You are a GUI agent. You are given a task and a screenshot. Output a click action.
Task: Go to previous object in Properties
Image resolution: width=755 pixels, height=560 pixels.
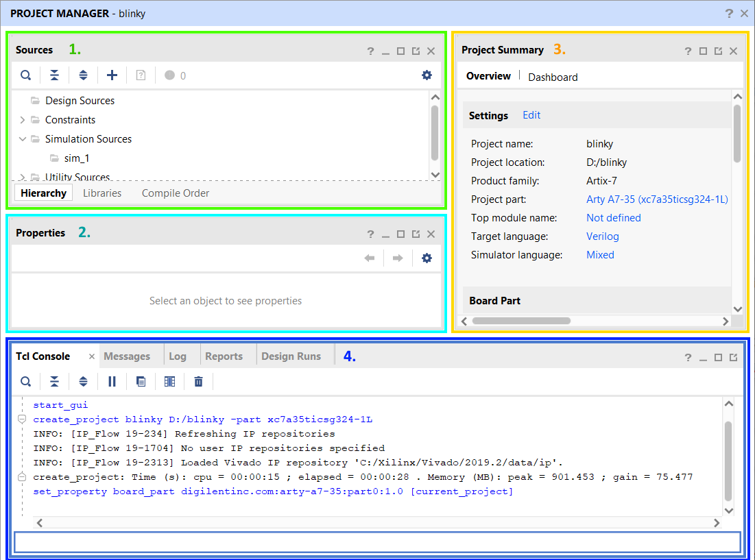(370, 258)
